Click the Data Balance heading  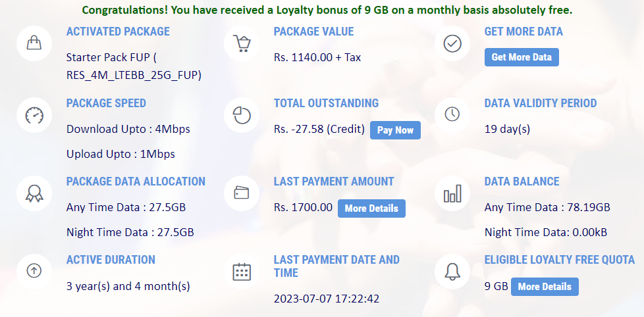point(522,182)
